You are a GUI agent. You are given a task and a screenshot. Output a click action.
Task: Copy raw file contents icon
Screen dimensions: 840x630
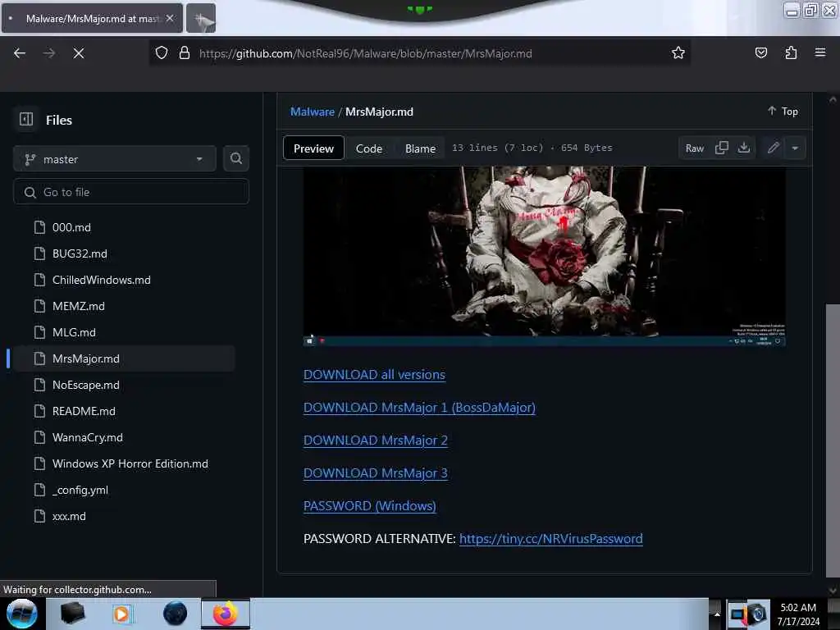pos(722,148)
